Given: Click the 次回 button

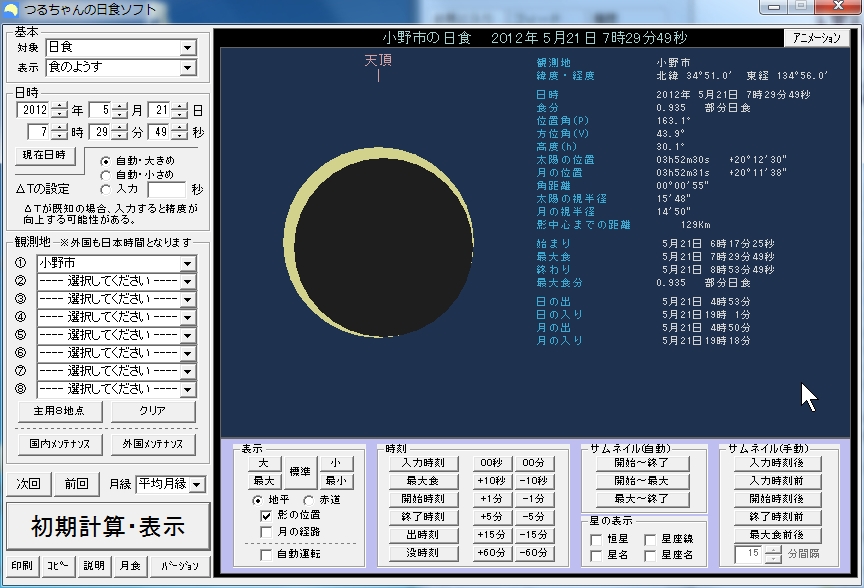Looking at the screenshot, I should pos(29,484).
